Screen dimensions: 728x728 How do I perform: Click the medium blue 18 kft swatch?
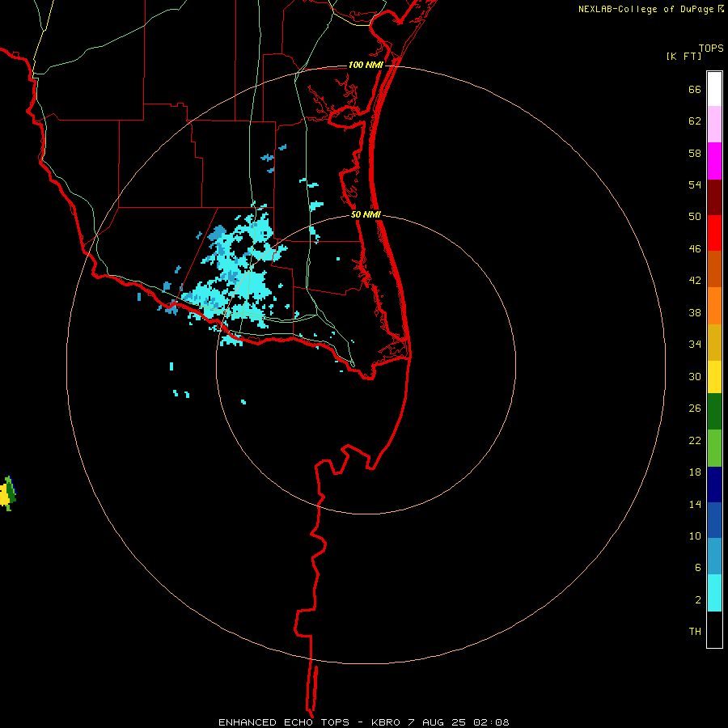click(x=714, y=520)
